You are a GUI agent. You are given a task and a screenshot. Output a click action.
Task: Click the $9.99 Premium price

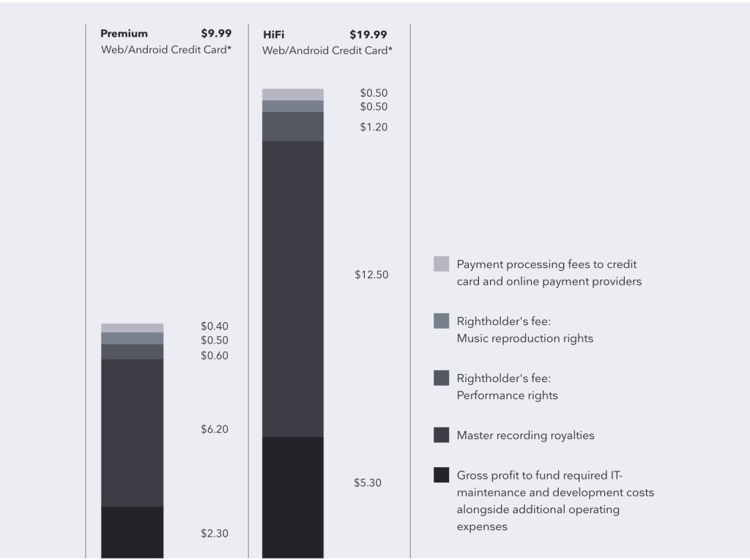click(216, 34)
